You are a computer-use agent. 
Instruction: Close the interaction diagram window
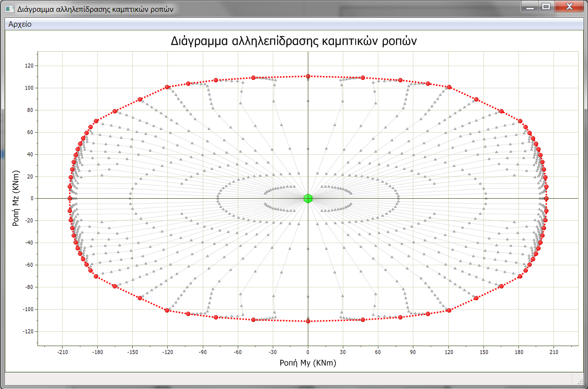[569, 7]
